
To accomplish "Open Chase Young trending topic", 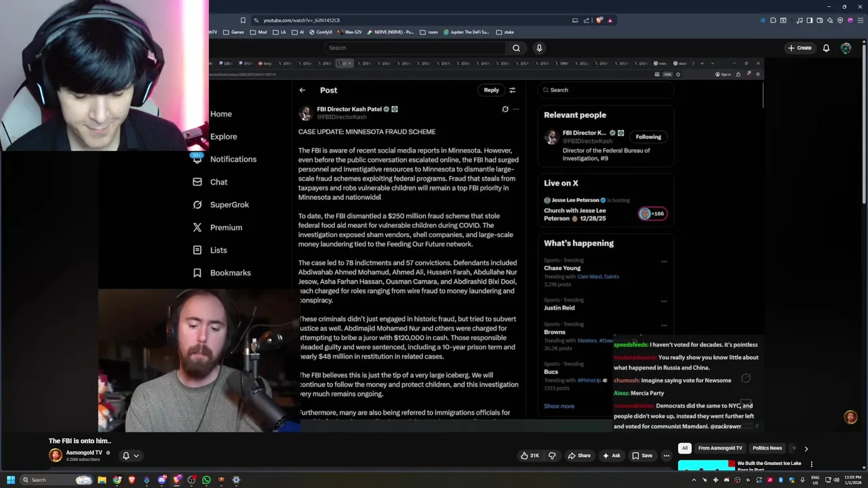I will 562,268.
